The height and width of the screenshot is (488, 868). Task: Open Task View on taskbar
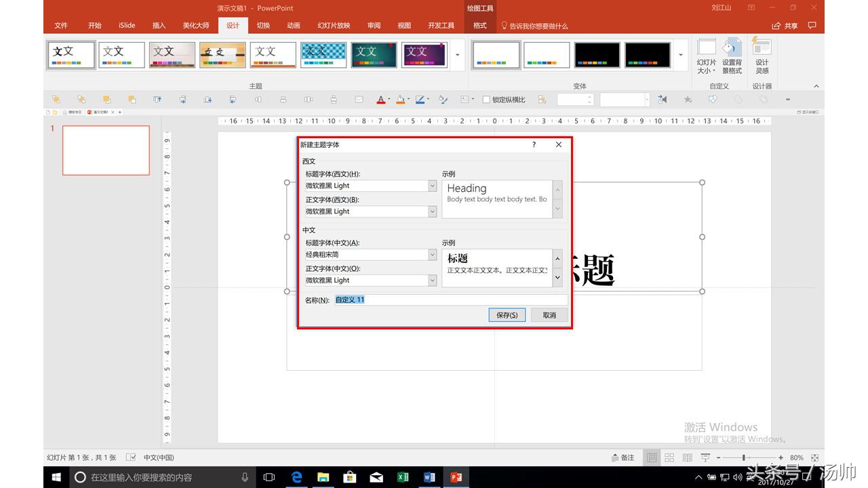[x=269, y=477]
